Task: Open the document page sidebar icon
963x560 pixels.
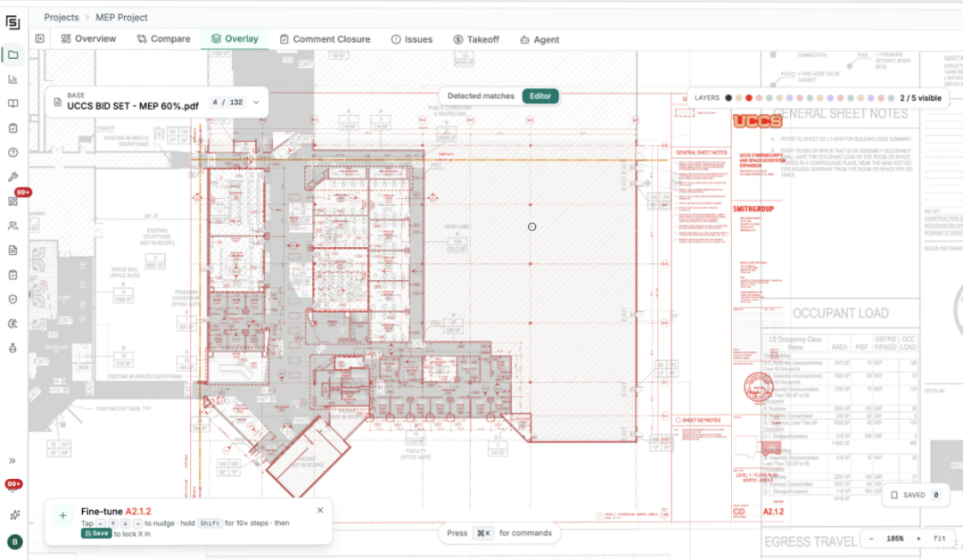Action: (x=12, y=251)
